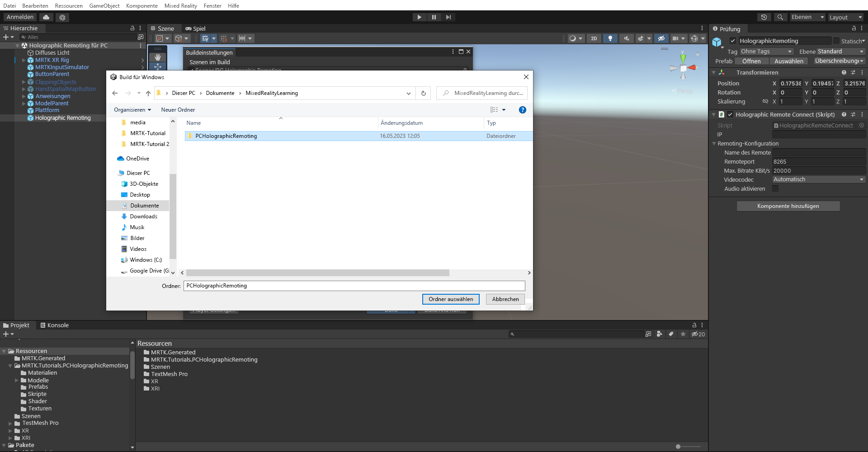This screenshot has height=452, width=868.
Task: Unmute scene audio in the Scene toolbar
Action: [x=627, y=38]
